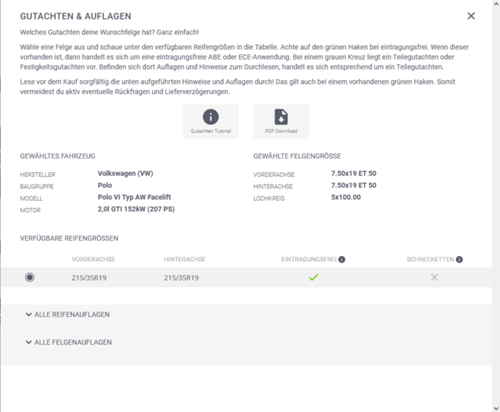Click the Vorderachse 215/35R19 cell
Screen dimensions: 500x412
point(89,278)
